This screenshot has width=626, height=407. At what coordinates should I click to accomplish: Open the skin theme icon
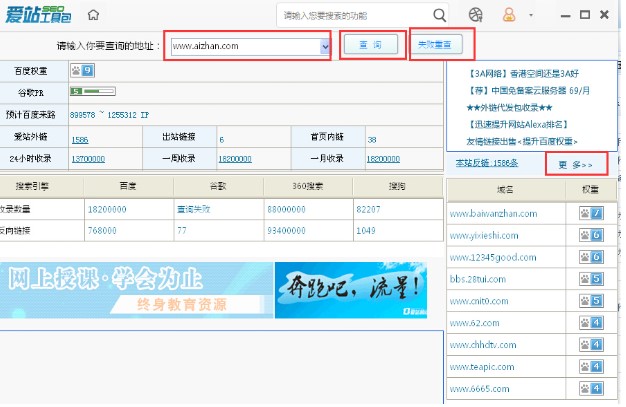(x=475, y=15)
